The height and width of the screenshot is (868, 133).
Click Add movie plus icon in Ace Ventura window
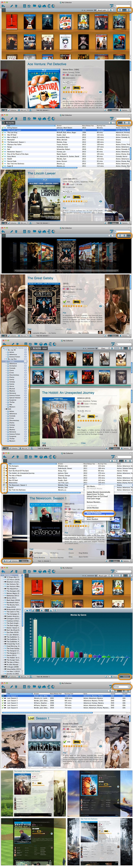pyautogui.click(x=3, y=6)
